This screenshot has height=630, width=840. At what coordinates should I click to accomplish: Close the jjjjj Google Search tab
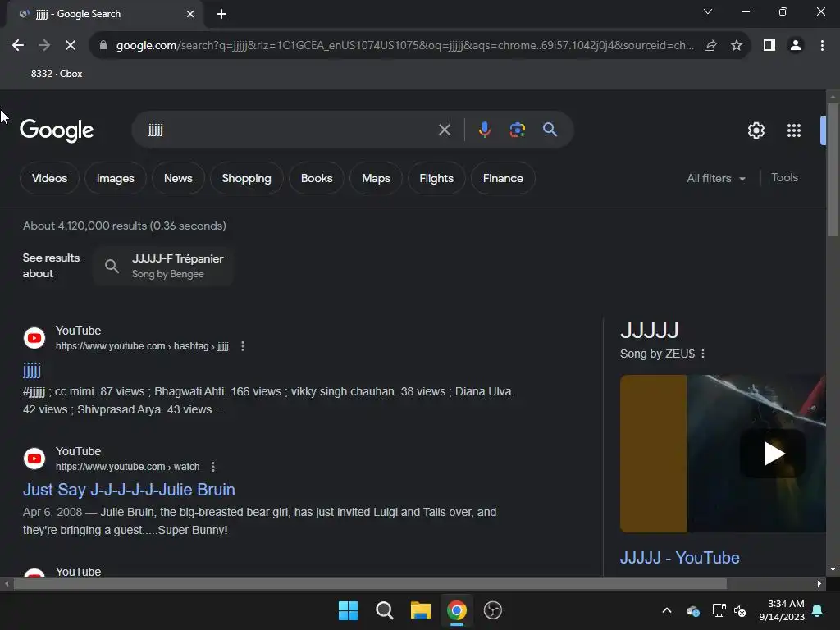pos(190,14)
